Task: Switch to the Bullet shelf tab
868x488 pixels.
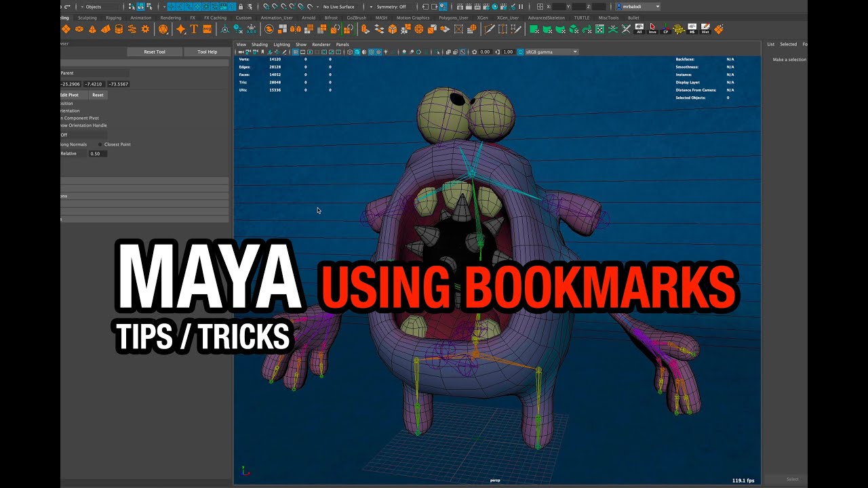Action: (633, 18)
